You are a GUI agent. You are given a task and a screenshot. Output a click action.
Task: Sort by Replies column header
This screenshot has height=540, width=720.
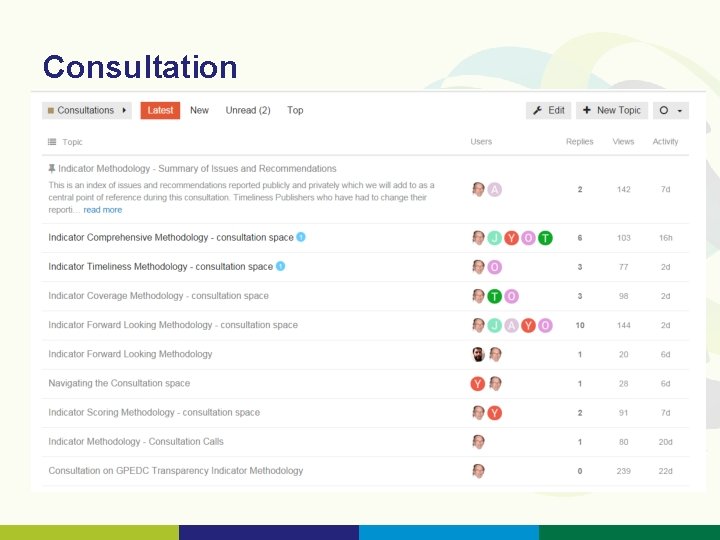pos(579,141)
